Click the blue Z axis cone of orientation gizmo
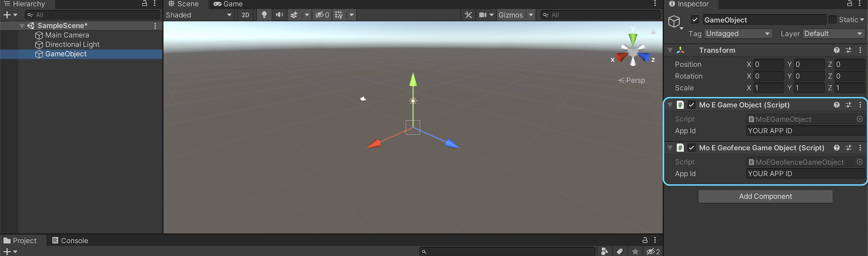 point(644,57)
